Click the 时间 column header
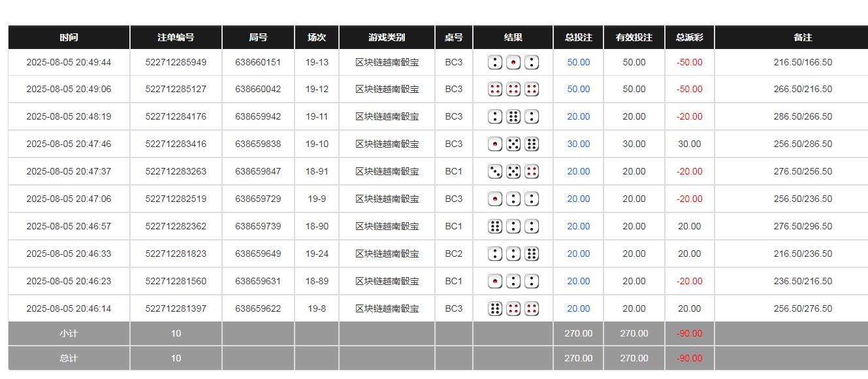Image resolution: width=868 pixels, height=379 pixels. pyautogui.click(x=68, y=37)
